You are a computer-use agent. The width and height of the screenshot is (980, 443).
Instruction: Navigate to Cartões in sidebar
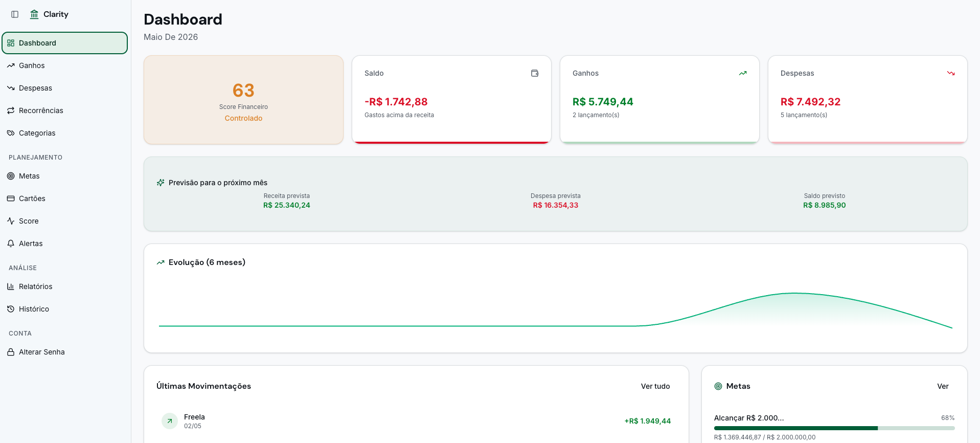[65, 198]
